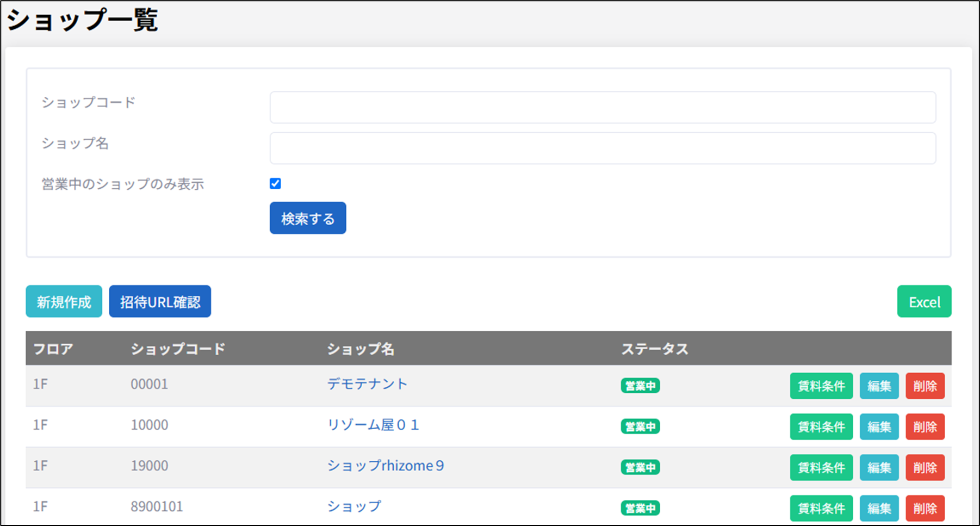Open 賃料条件 for shop code 8900101
Image resolution: width=980 pixels, height=526 pixels.
pyautogui.click(x=821, y=508)
